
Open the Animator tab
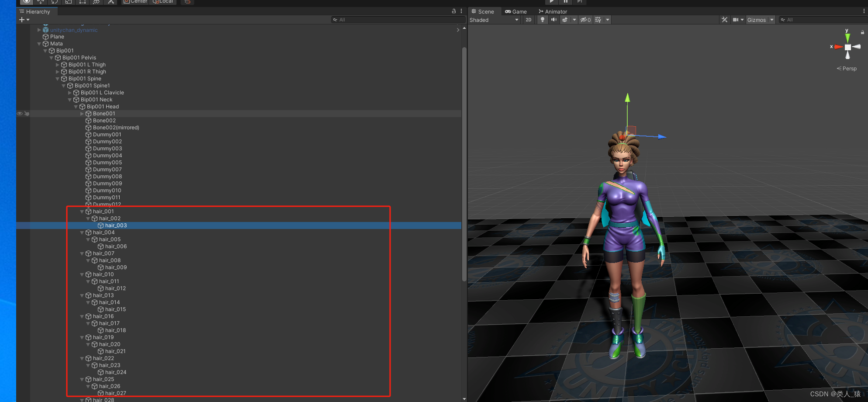pos(553,11)
